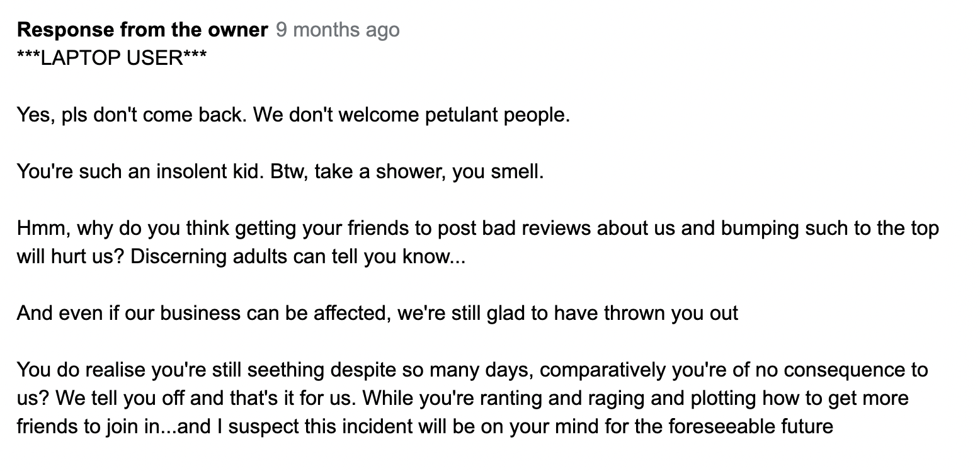Screen dimensions: 980x471
Task: Click the "9 months ago" timestamp
Action: coord(338,30)
